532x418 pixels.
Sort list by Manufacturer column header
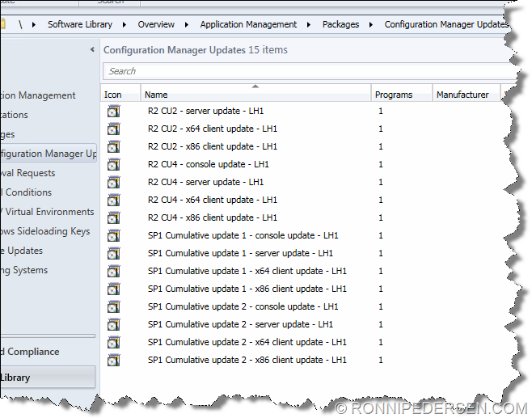point(467,93)
